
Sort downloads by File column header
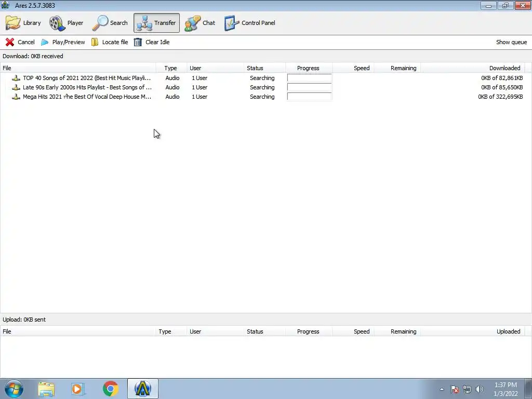pyautogui.click(x=78, y=68)
